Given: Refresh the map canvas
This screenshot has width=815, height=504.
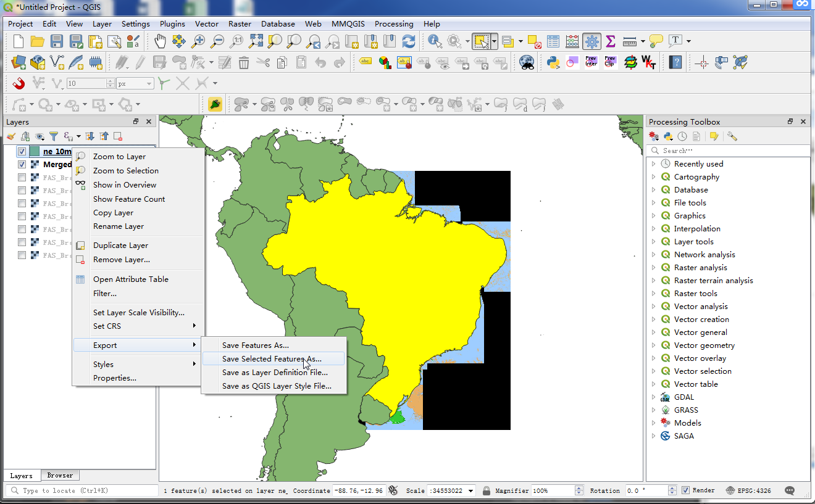Looking at the screenshot, I should pos(409,41).
